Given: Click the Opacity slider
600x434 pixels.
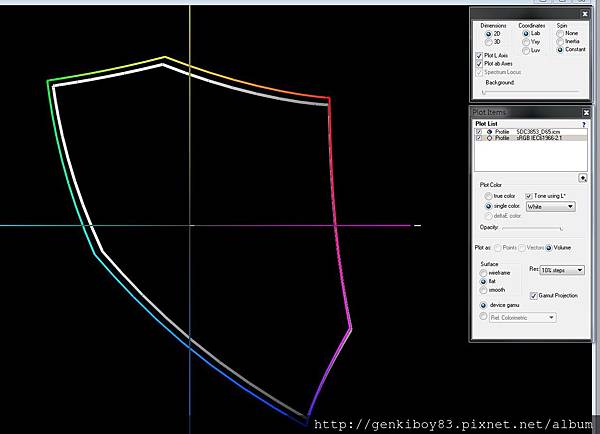Looking at the screenshot, I should point(533,228).
